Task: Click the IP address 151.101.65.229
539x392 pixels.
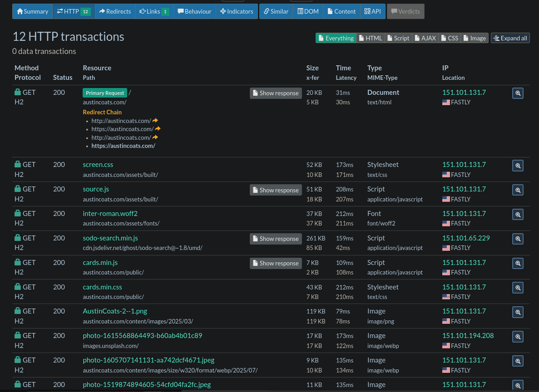Action: click(x=466, y=238)
